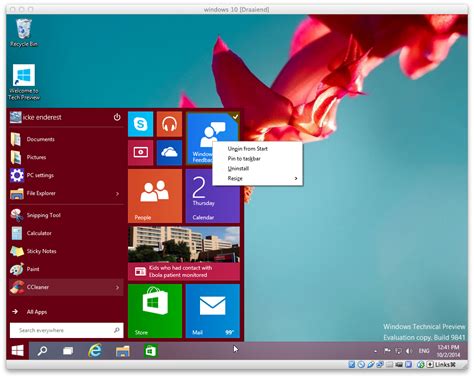Launch Sticky Notes

pyautogui.click(x=67, y=251)
